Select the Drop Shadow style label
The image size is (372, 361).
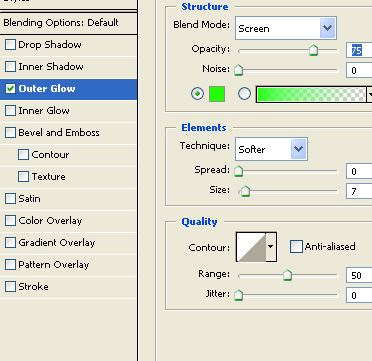coord(50,45)
